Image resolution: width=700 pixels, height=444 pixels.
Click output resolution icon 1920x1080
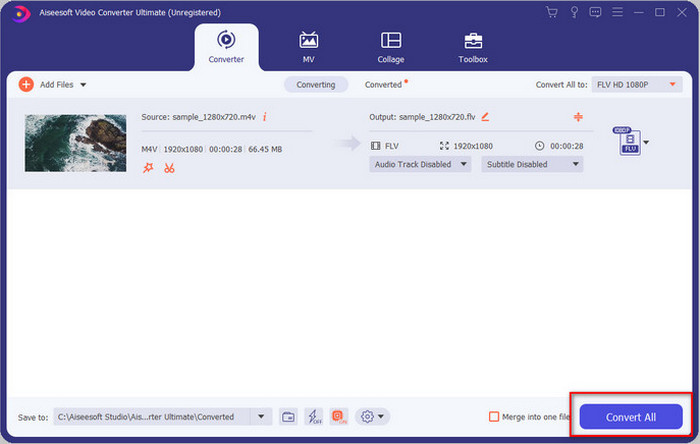pos(444,146)
